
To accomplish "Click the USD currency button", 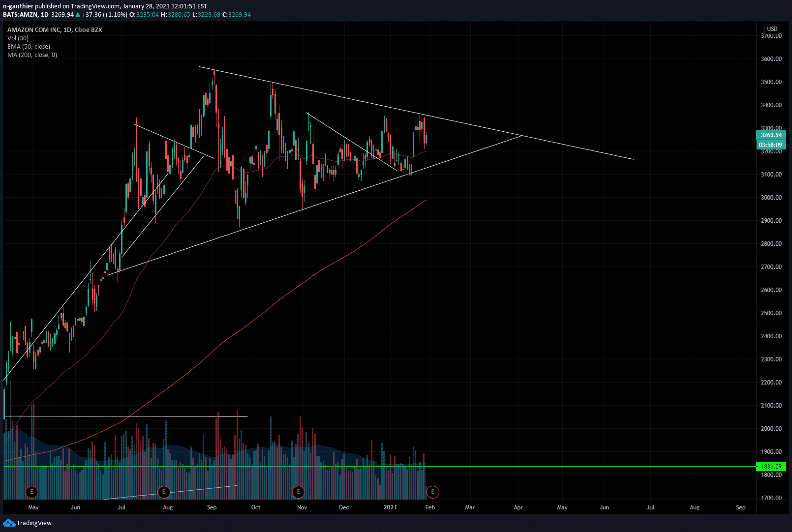I will point(772,29).
